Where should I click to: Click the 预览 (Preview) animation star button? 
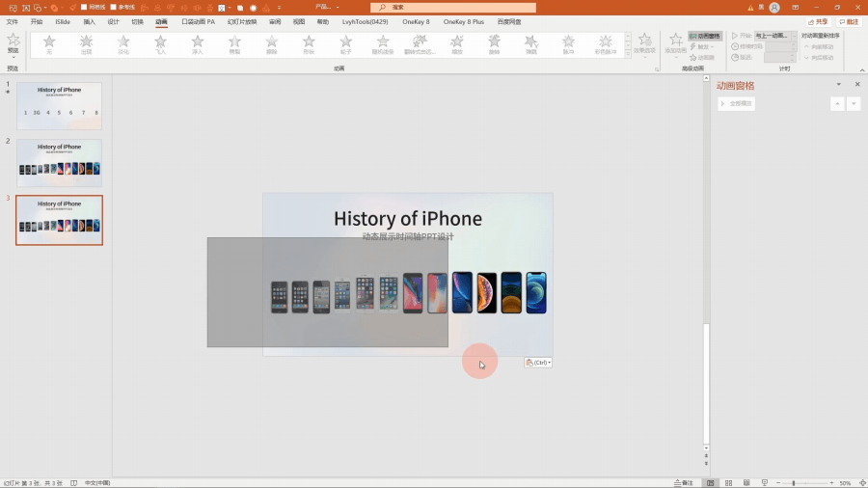click(x=14, y=43)
